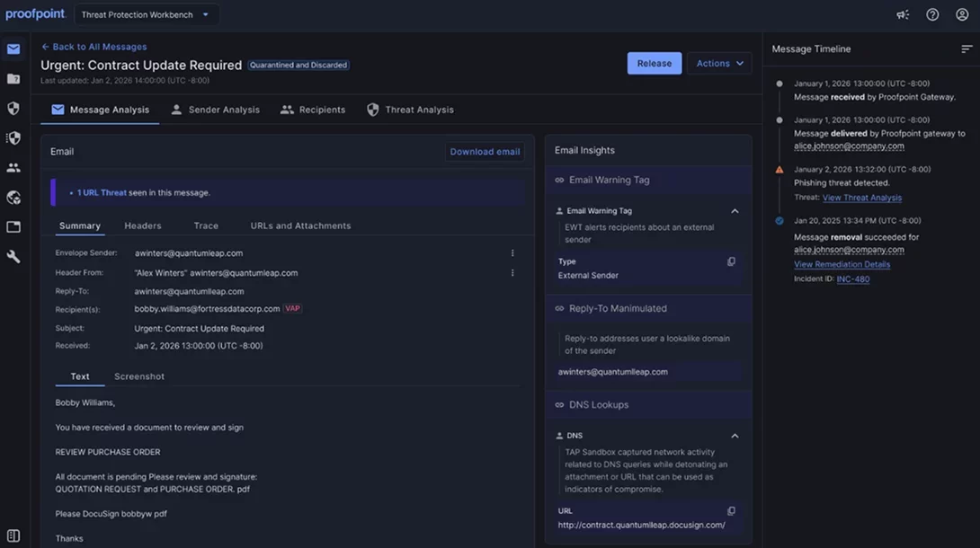Open Message Timeline filter icon
Screen dimensions: 980x548
[x=967, y=49]
